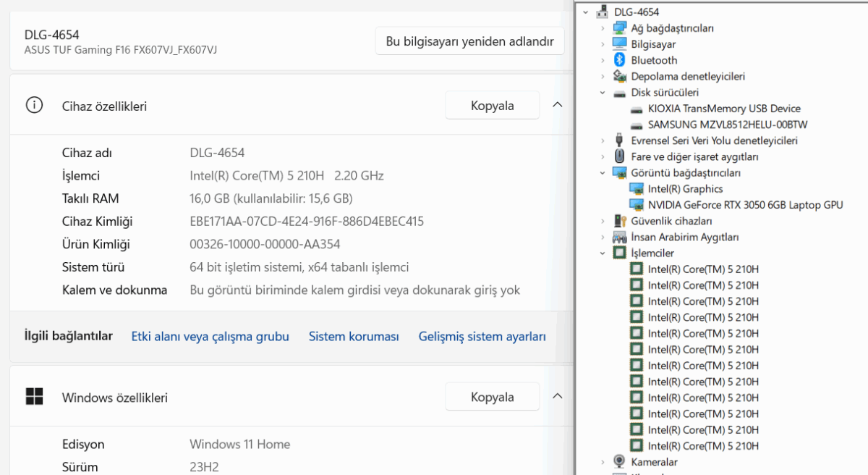
Task: Collapse the Windows özellikleri section chevron
Action: pyautogui.click(x=557, y=396)
